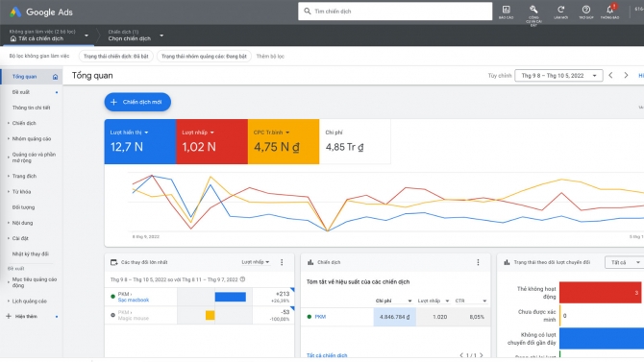644x362 pixels.
Task: Open the reports (Báo cáo) icon
Action: pyautogui.click(x=506, y=10)
